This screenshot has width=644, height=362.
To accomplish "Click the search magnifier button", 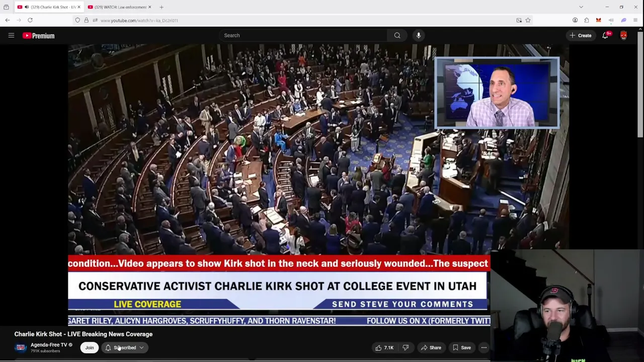I will coord(397,35).
